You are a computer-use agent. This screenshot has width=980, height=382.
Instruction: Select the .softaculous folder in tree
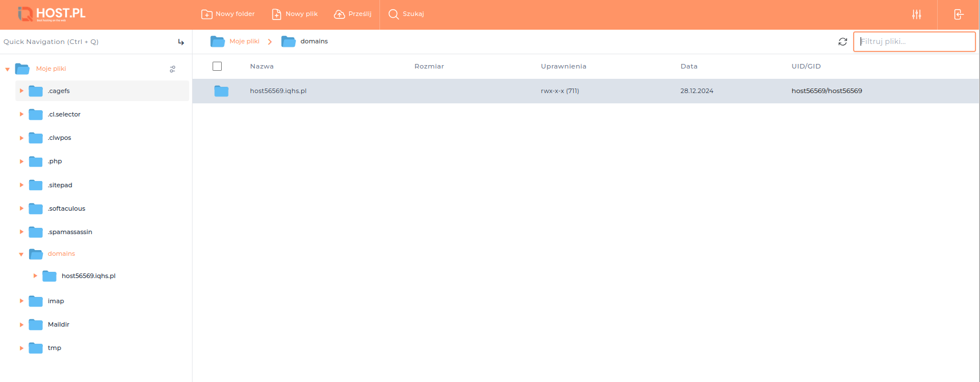[66, 208]
